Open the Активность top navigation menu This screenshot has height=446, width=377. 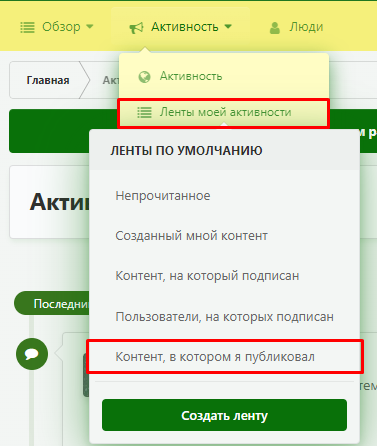[185, 27]
